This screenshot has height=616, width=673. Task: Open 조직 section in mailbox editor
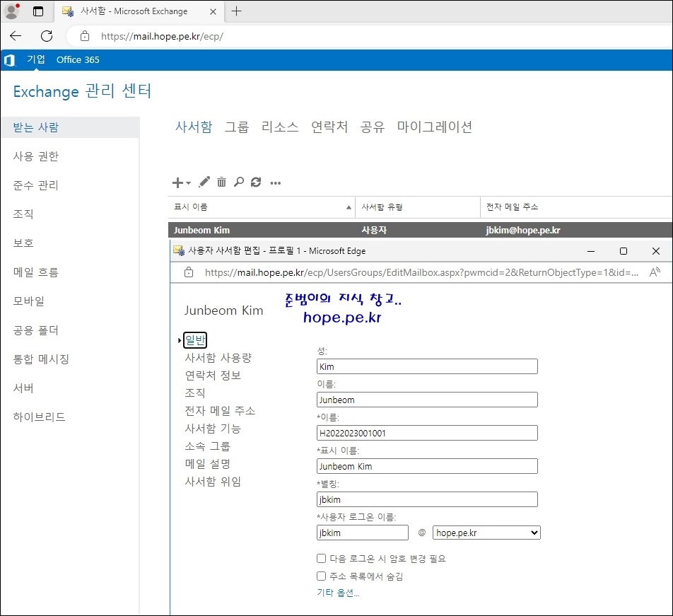click(195, 393)
